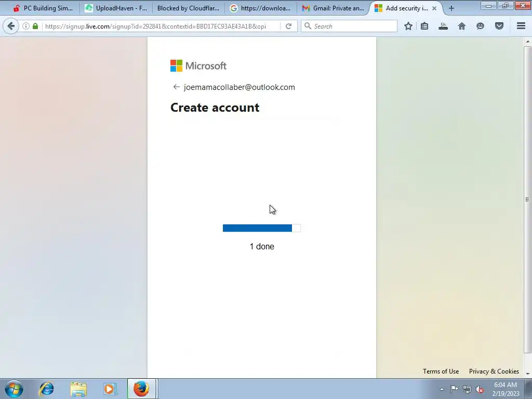Go back with arrow beside the email address
Screen dimensions: 532x399
coord(176,87)
